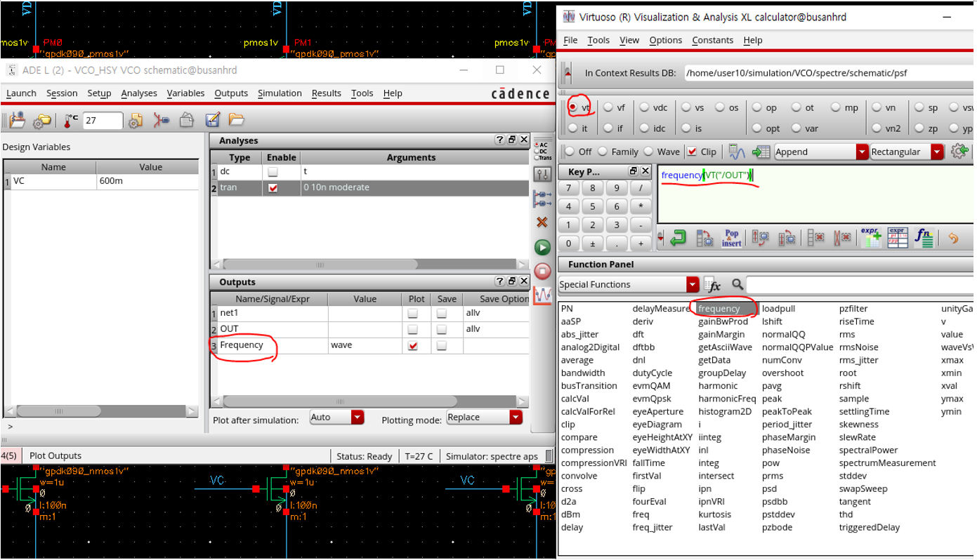Click the Edit Variables sliders icon in ADE
The height and width of the screenshot is (560, 977).
coord(542,174)
